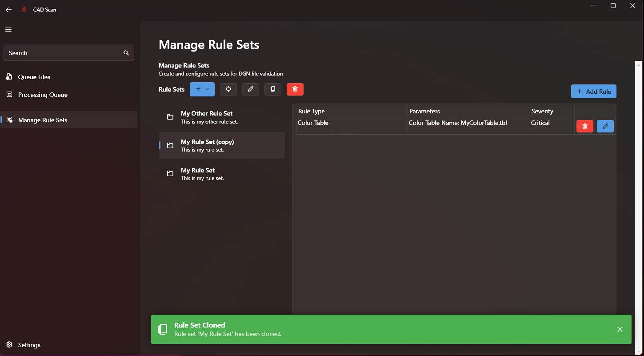Click the Search input field
The height and width of the screenshot is (356, 644).
click(62, 53)
